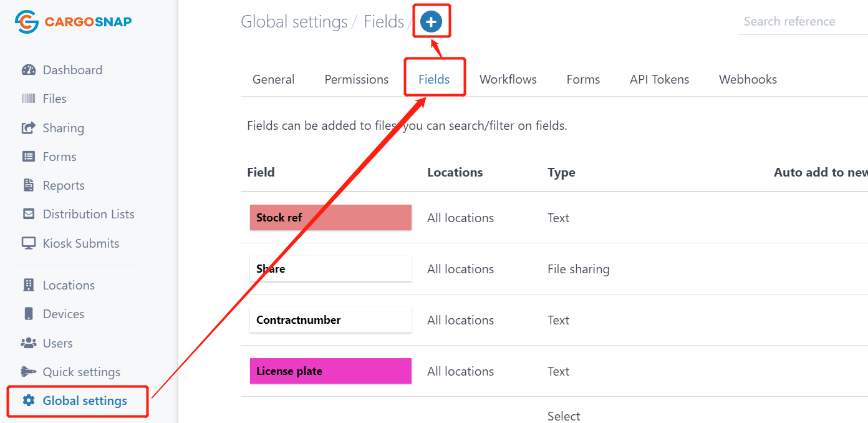Go to Sharing in the sidebar

(52, 128)
